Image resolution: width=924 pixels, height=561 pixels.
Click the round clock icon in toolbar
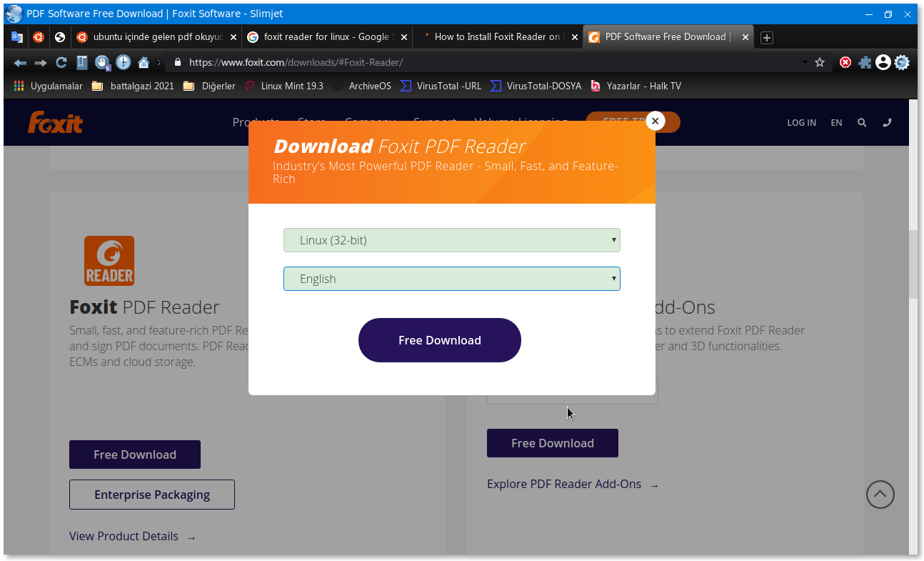click(x=123, y=62)
